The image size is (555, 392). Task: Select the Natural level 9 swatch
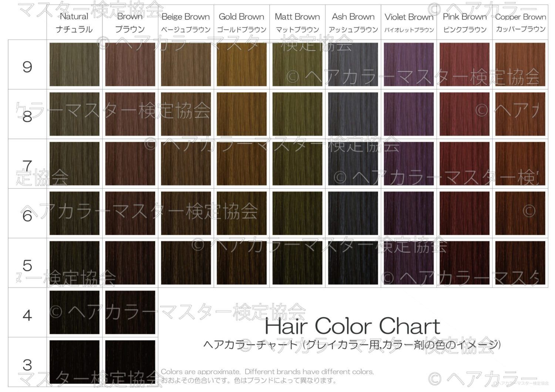click(74, 64)
